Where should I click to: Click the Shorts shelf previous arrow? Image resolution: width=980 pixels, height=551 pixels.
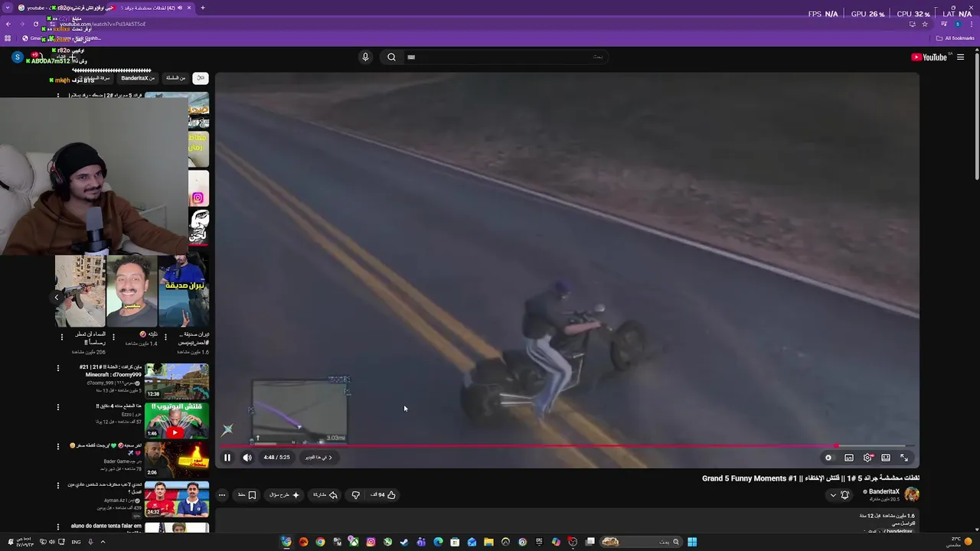click(x=57, y=297)
